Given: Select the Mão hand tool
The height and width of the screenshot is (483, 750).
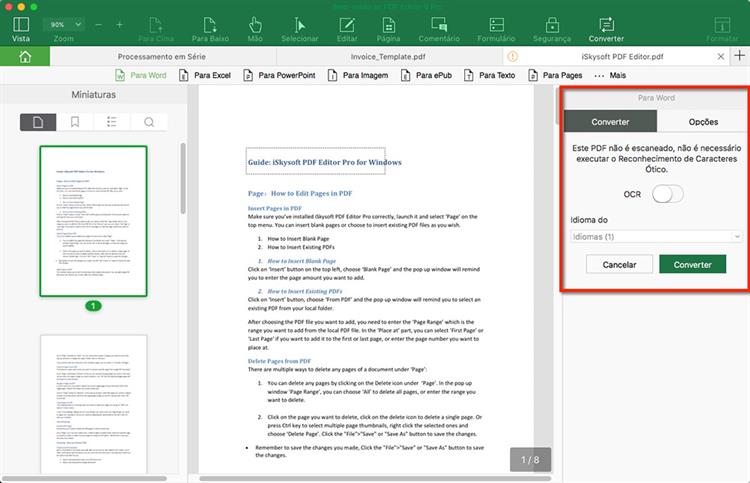Looking at the screenshot, I should [255, 29].
